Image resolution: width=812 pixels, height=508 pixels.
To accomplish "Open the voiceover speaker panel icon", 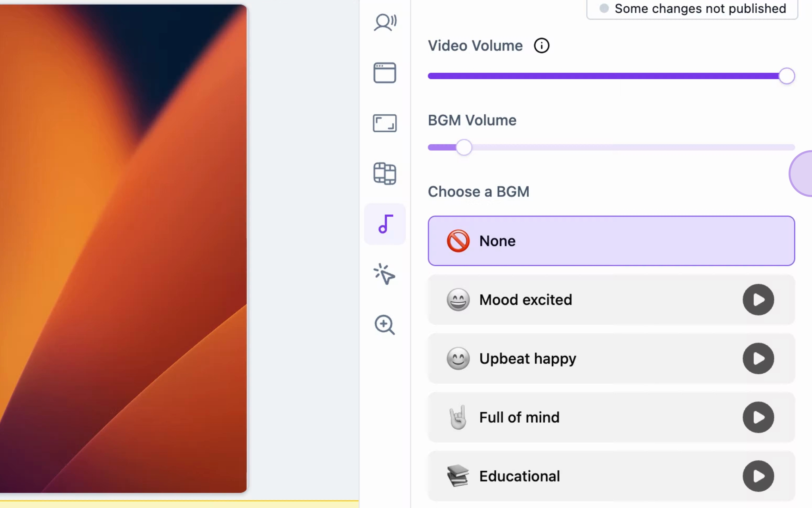I will coord(385,22).
